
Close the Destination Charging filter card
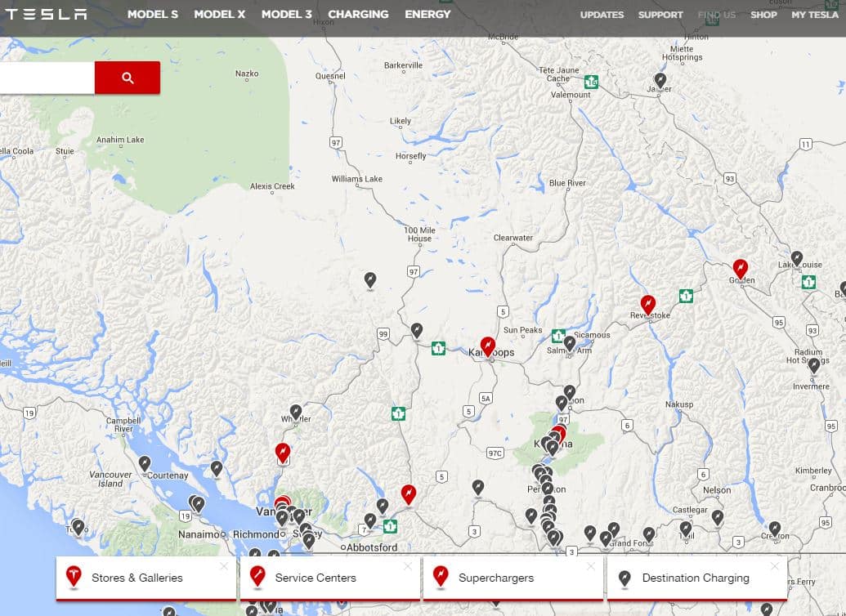(x=775, y=566)
